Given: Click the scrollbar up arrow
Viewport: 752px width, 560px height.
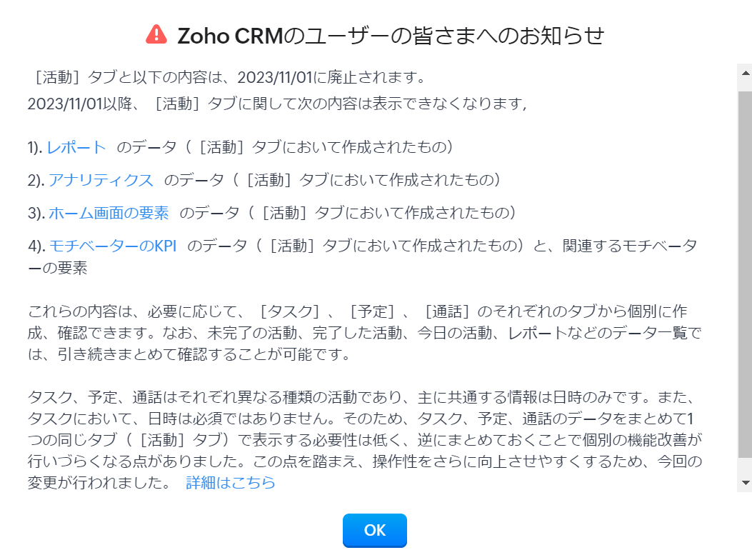Looking at the screenshot, I should (745, 73).
